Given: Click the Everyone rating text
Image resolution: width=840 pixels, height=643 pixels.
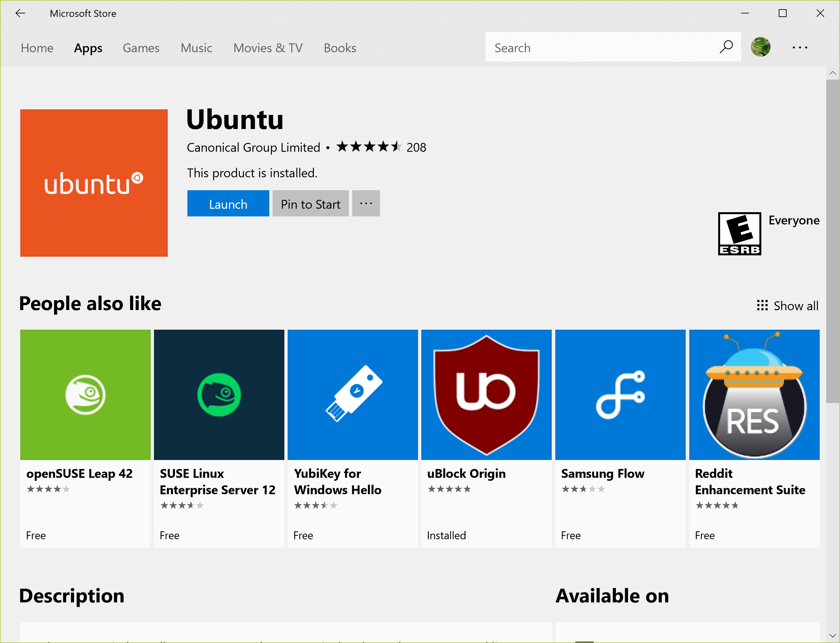Looking at the screenshot, I should (794, 220).
